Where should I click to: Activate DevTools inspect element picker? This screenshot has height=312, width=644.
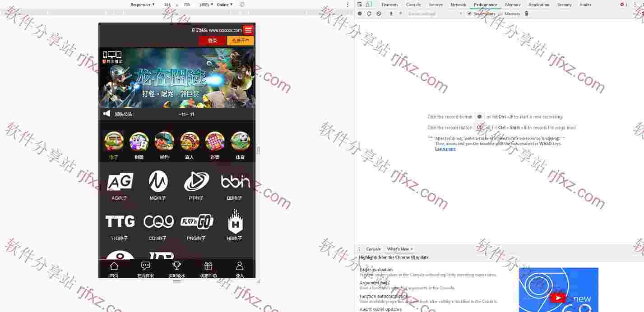tap(360, 5)
